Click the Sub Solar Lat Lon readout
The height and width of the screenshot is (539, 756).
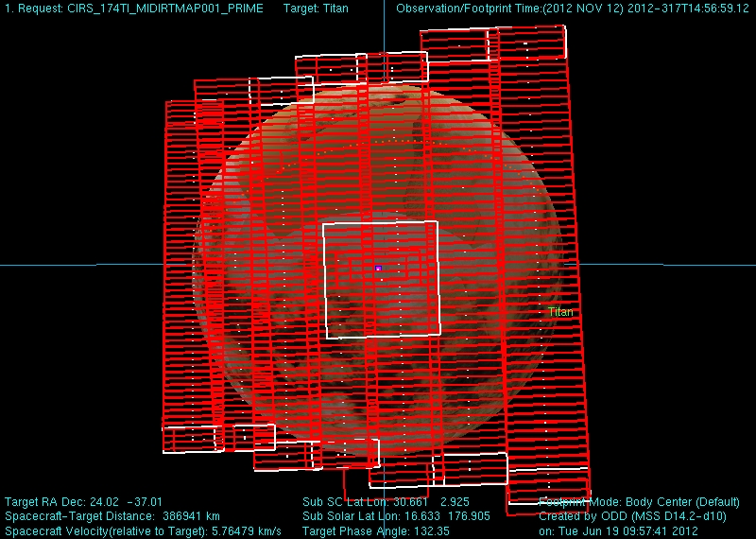(396, 516)
